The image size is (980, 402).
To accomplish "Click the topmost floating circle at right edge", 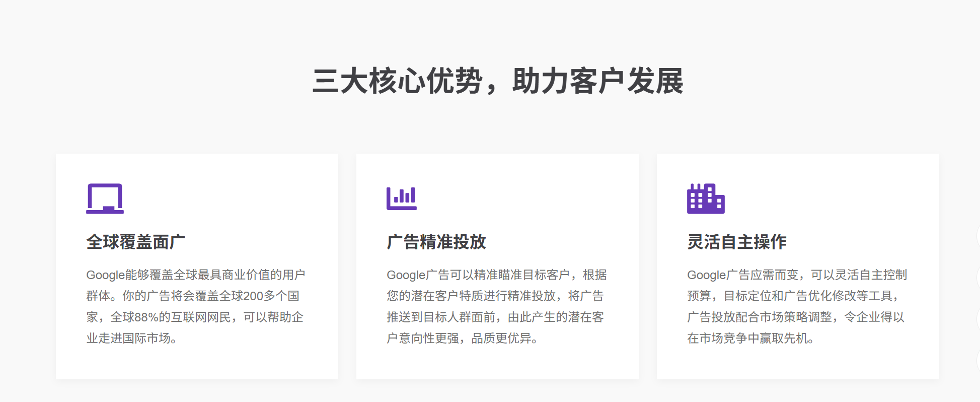I will [977, 236].
